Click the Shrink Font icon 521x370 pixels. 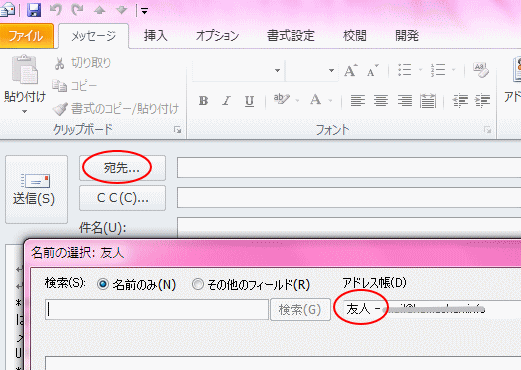click(372, 70)
